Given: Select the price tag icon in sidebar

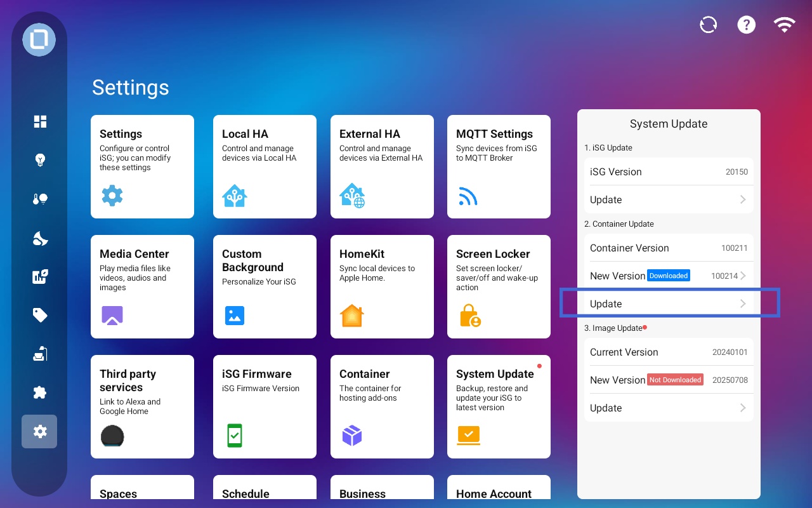Looking at the screenshot, I should 40,315.
